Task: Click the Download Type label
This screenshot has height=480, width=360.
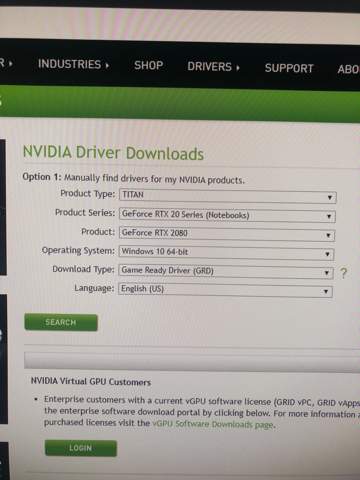Action: click(83, 269)
